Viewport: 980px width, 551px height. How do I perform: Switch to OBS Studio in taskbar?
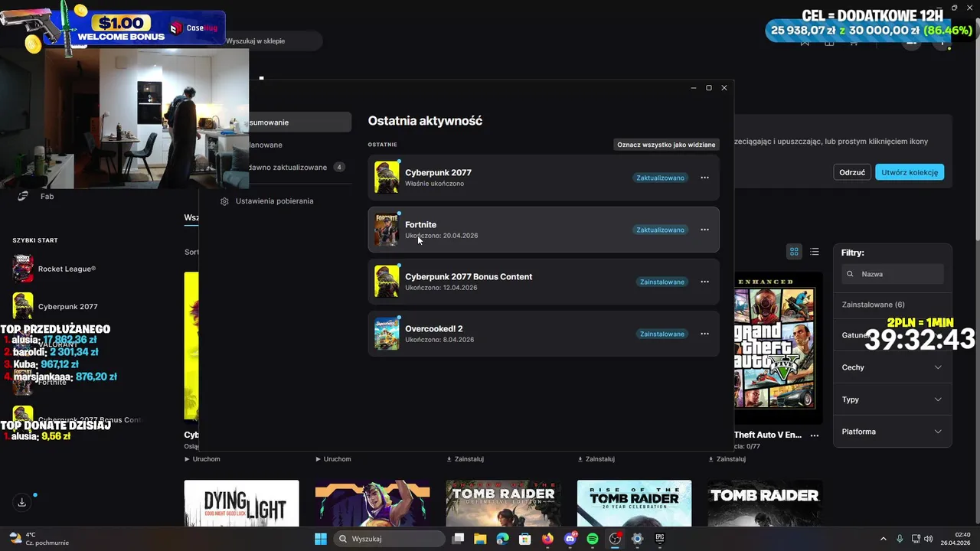click(615, 539)
